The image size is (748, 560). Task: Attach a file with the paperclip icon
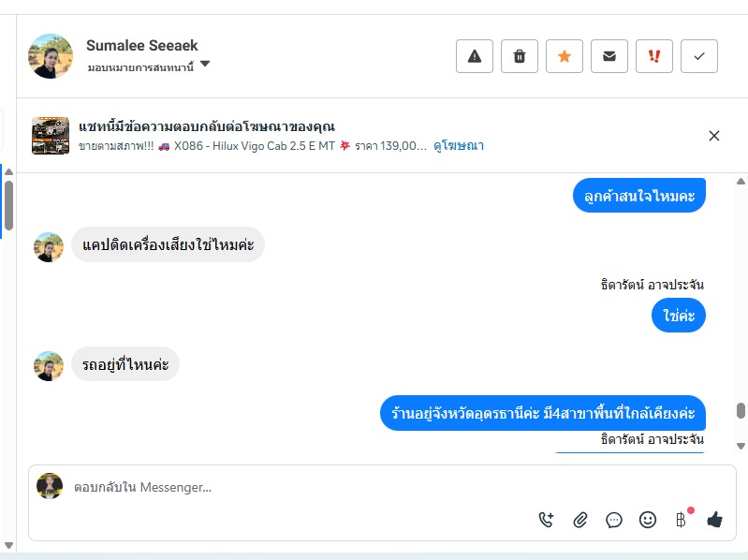[580, 520]
